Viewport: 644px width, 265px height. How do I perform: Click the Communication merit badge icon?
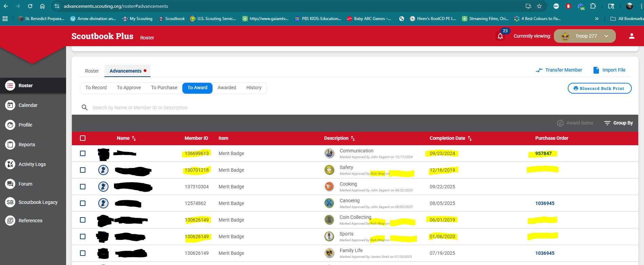tap(329, 153)
